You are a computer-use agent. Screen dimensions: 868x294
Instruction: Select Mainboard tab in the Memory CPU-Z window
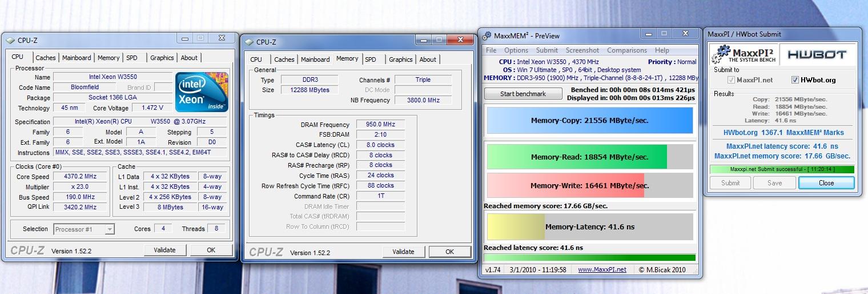pyautogui.click(x=315, y=59)
